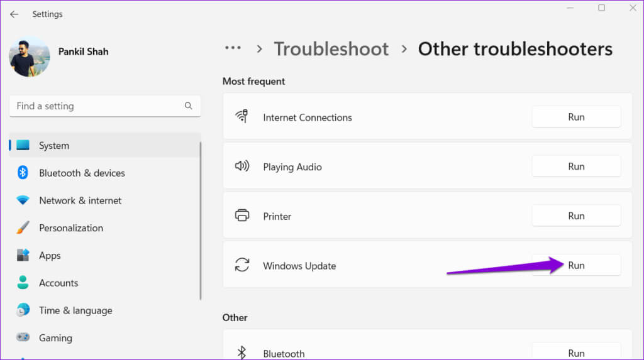Run the Printer troubleshooter
The height and width of the screenshot is (360, 644).
(x=576, y=216)
